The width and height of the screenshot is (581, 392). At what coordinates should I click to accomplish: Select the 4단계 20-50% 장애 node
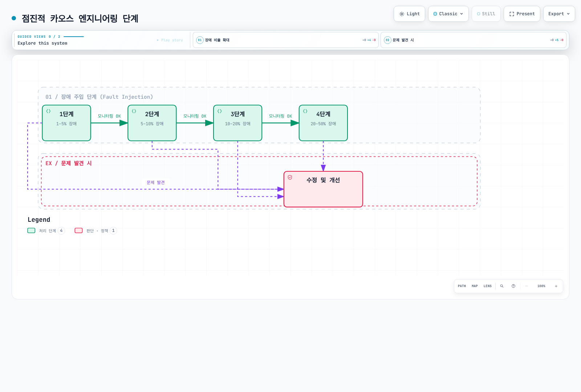point(323,123)
